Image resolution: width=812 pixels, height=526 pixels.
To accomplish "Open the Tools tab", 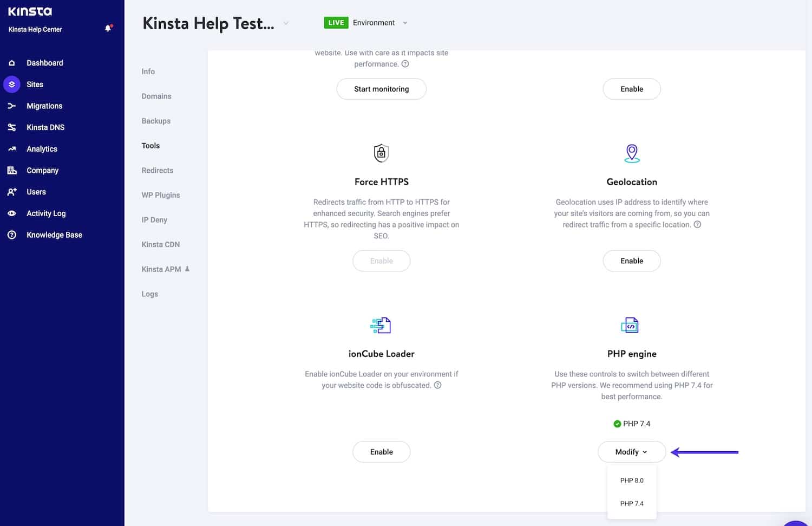I will tap(150, 146).
